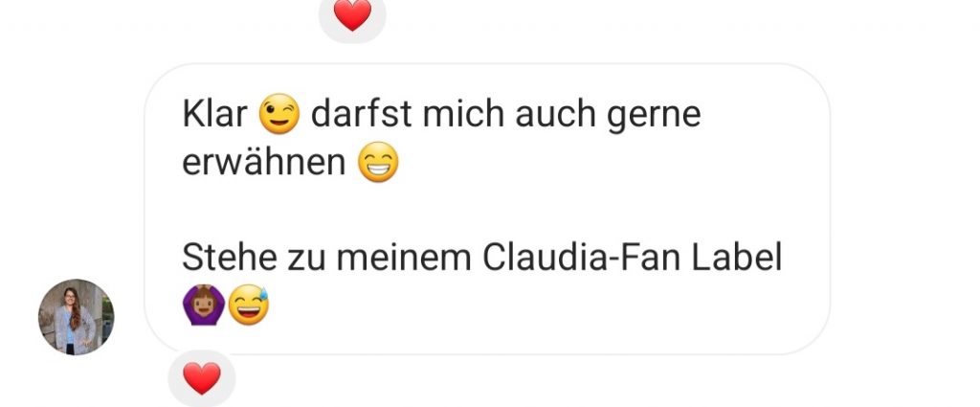980x407 pixels.
Task: Click the sweat smile emoji
Action: (x=248, y=305)
